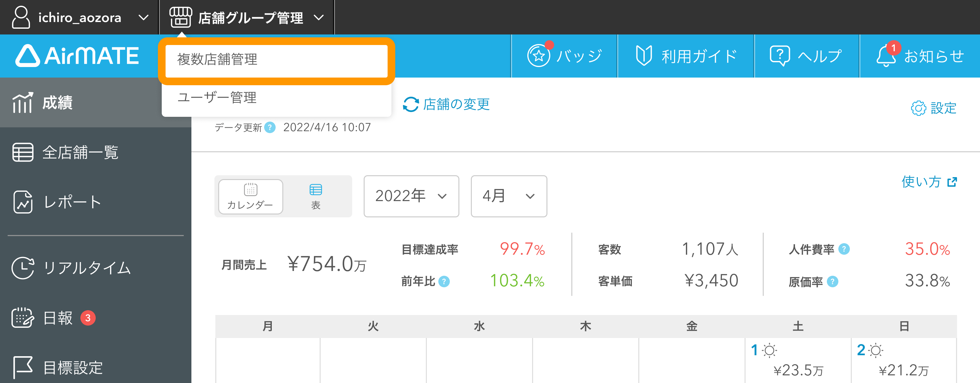Click the 使い方 external link icon
980x383 pixels.
pos(952,182)
